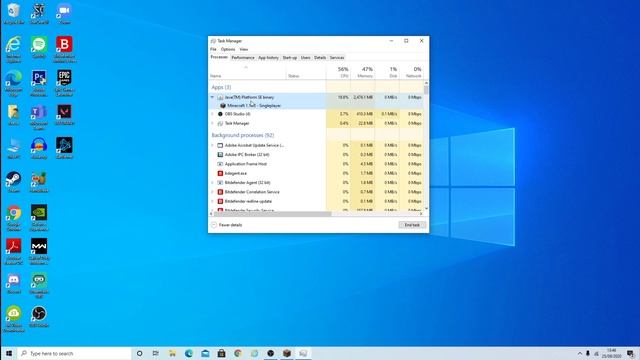Sort processes by Network column header
The image size is (640, 360).
[411, 72]
